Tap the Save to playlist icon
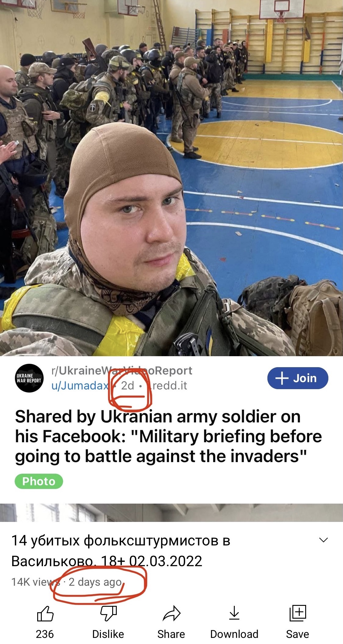The height and width of the screenshot is (644, 343). click(x=297, y=613)
